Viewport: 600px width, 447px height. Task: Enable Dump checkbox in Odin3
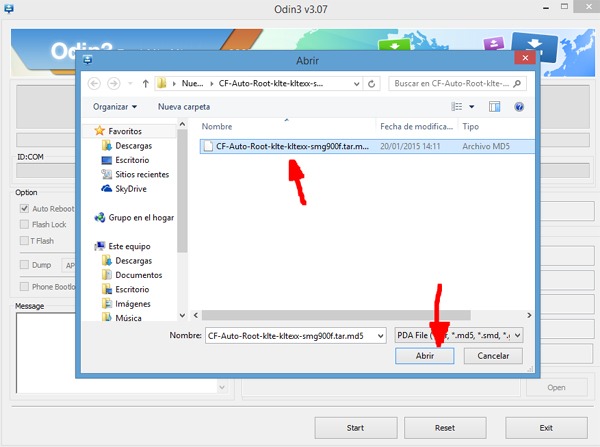coord(24,265)
